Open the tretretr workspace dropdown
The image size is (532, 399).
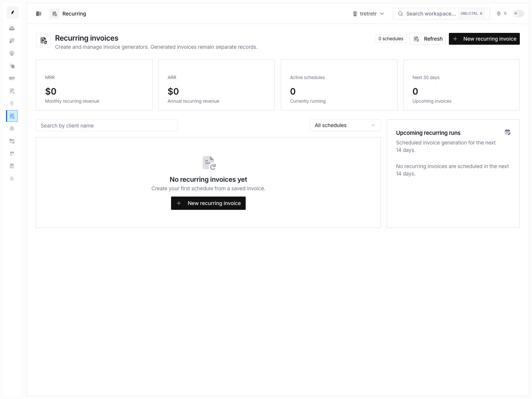tap(368, 14)
